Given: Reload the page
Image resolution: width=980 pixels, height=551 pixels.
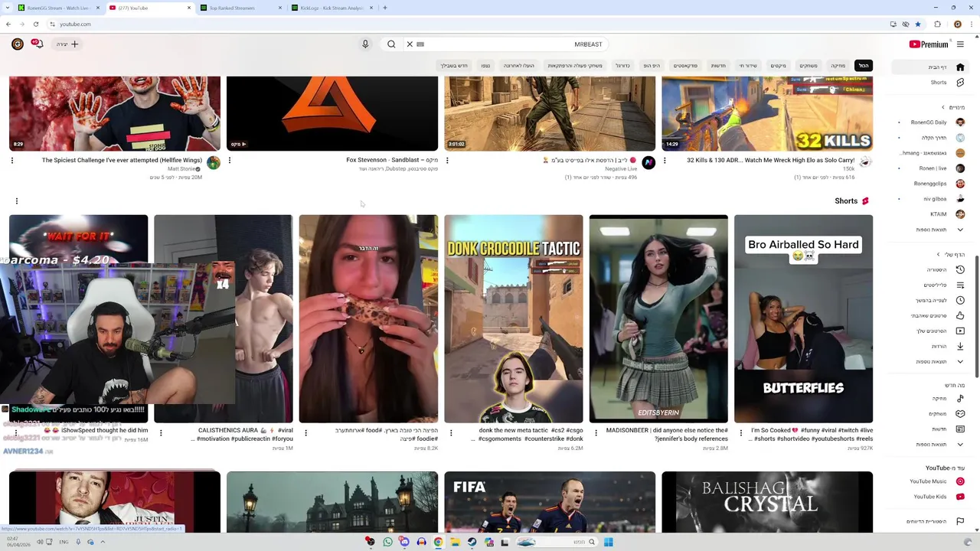Looking at the screenshot, I should coord(35,24).
